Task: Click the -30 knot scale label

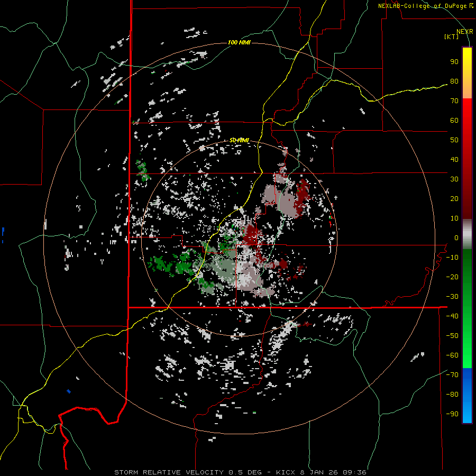Action: [452, 297]
